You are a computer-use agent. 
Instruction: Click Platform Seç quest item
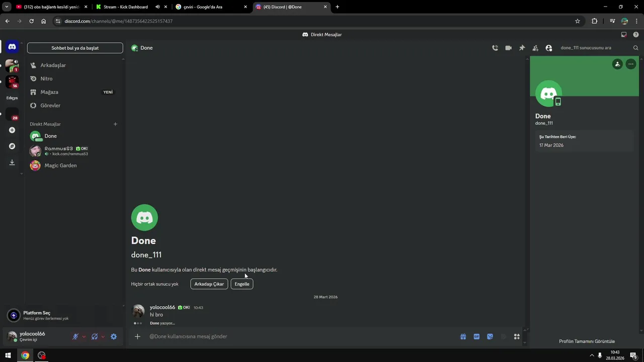tap(63, 315)
